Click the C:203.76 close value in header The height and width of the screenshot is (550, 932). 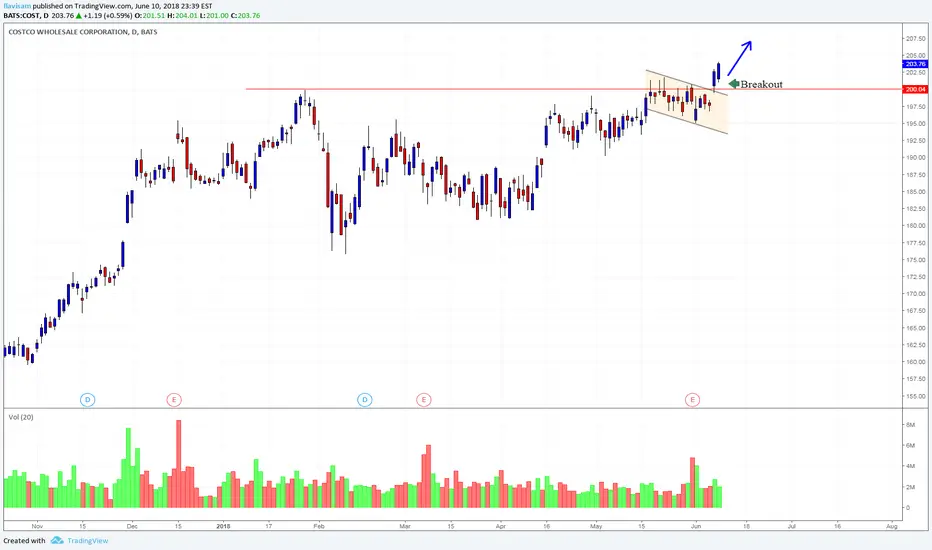[245, 15]
